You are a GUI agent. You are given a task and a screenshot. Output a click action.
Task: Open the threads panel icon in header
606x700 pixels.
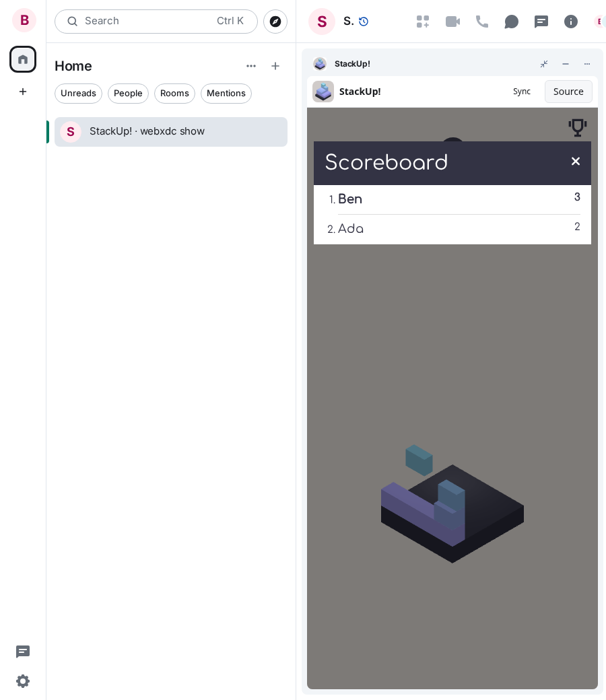click(541, 22)
